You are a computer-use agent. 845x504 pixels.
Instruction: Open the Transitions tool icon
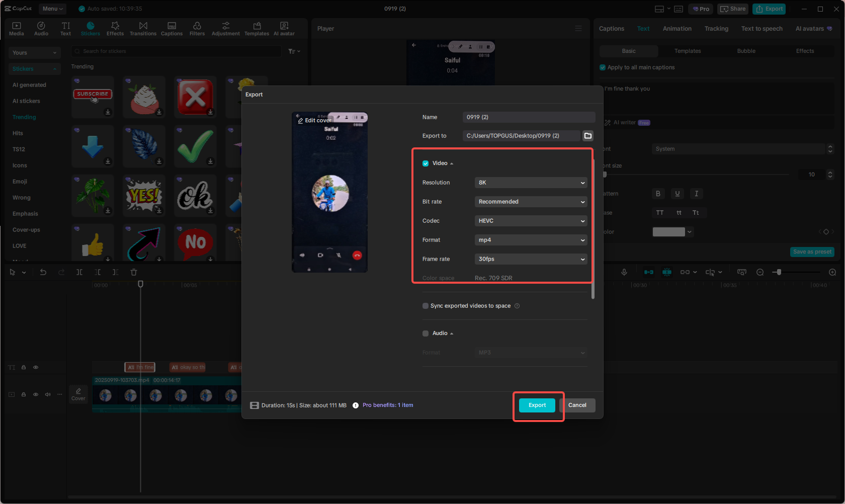coord(143,29)
